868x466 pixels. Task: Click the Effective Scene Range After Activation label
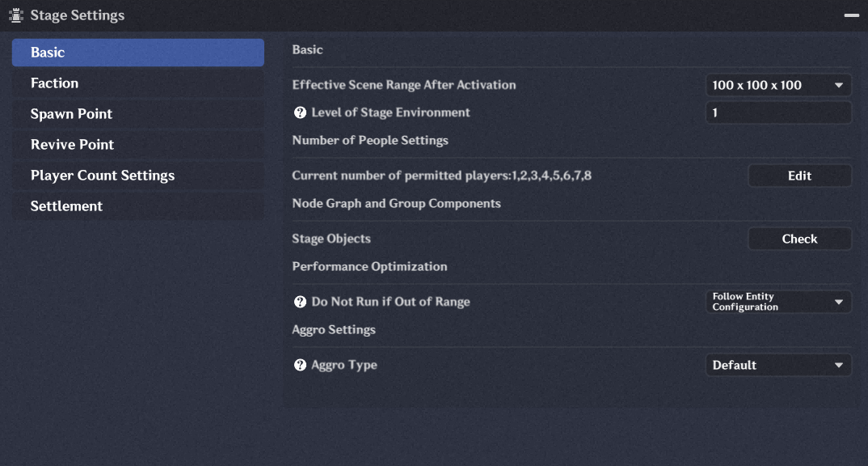(x=403, y=85)
